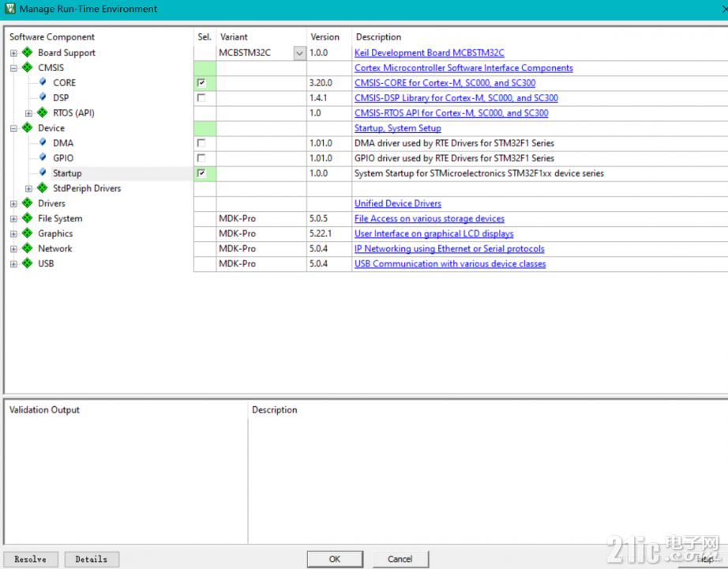This screenshot has width=728, height=569.
Task: Open the IP Networking using Ethernet link
Action: (449, 249)
